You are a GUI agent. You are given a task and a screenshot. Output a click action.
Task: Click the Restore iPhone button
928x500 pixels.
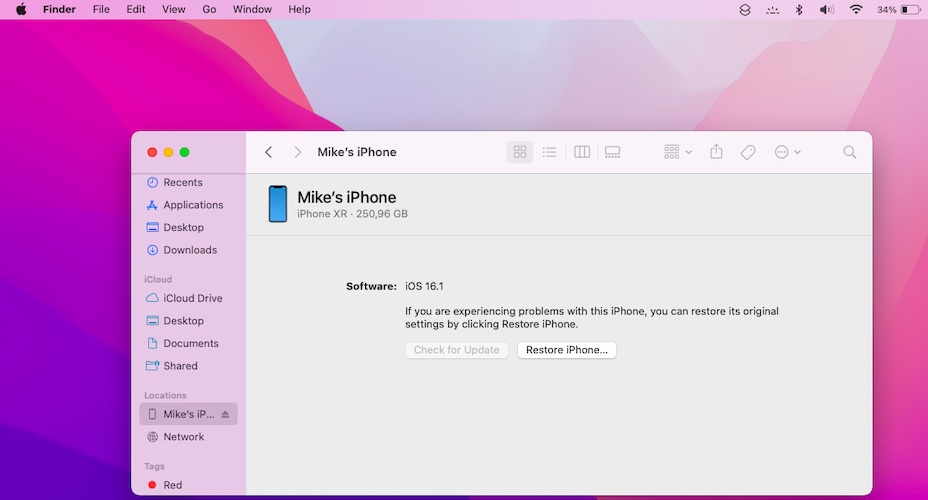pyautogui.click(x=566, y=350)
